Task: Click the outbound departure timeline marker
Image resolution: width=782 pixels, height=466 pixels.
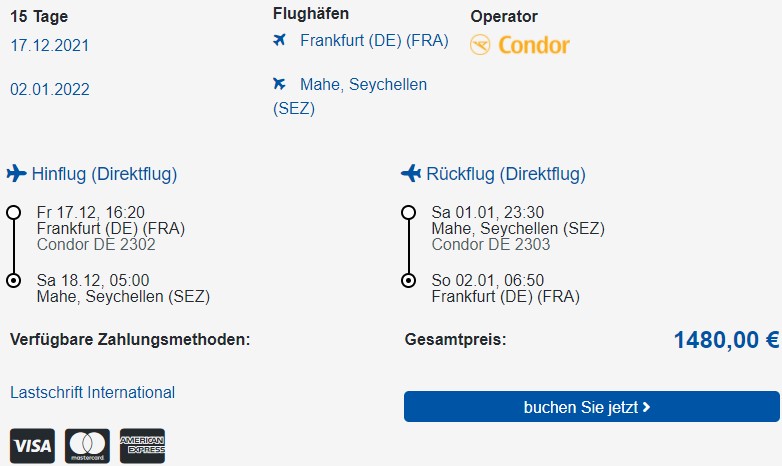Action: (13, 213)
